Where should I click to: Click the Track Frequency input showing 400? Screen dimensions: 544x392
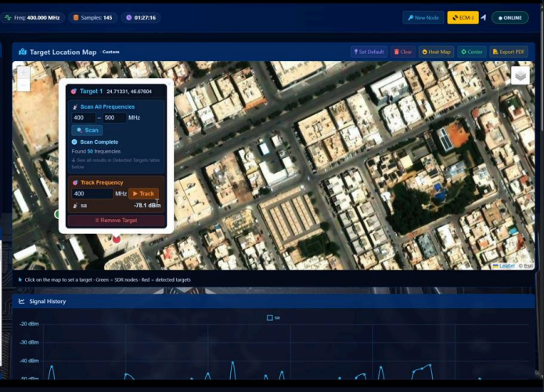coord(92,193)
